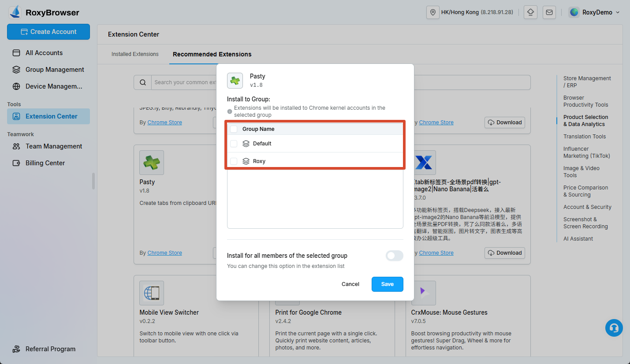The width and height of the screenshot is (630, 364).
Task: Click the search magnifier icon
Action: tap(143, 82)
